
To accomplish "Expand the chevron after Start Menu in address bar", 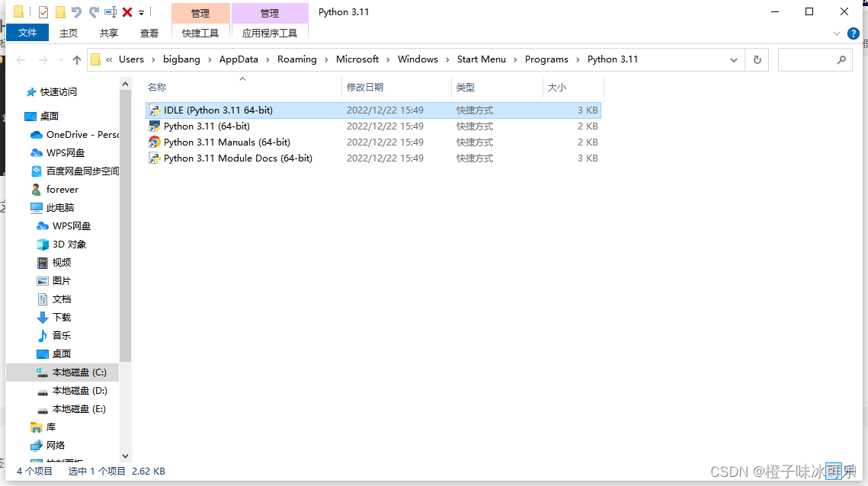I will click(x=515, y=59).
